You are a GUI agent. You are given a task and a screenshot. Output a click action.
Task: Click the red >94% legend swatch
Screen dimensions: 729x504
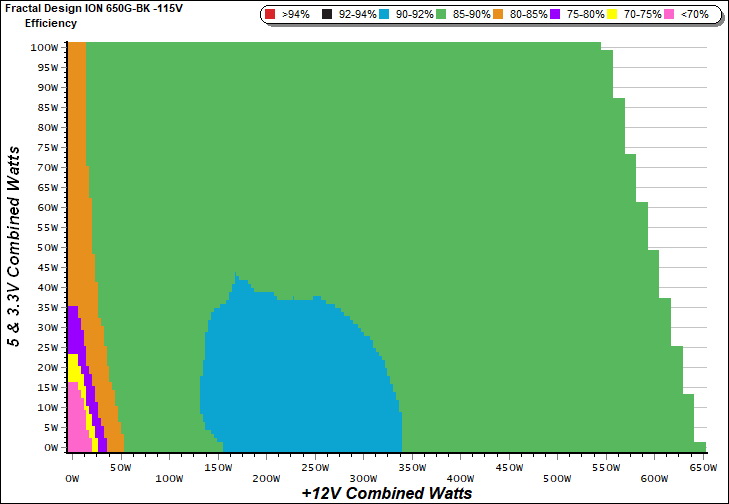point(271,15)
